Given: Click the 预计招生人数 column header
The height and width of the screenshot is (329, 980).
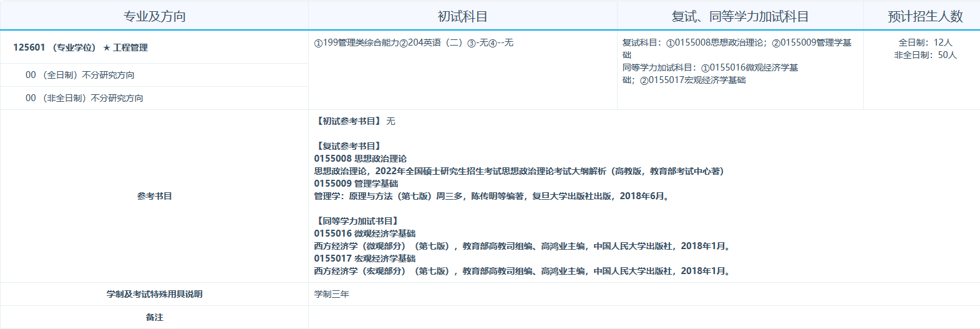Looking at the screenshot, I should [x=925, y=16].
